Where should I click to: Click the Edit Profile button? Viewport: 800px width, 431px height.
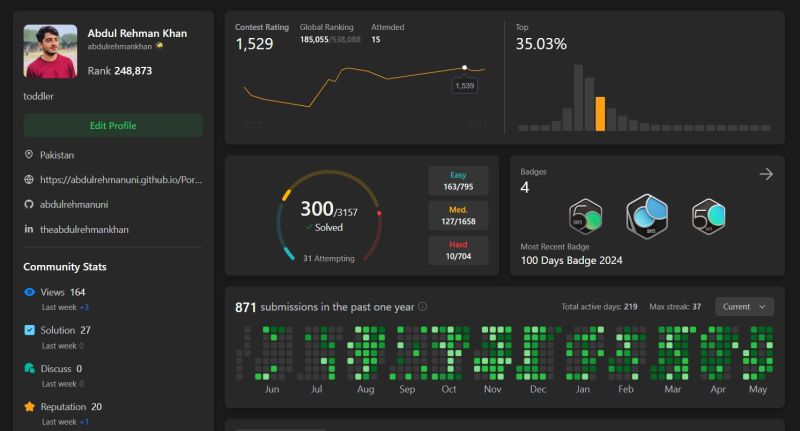[113, 125]
